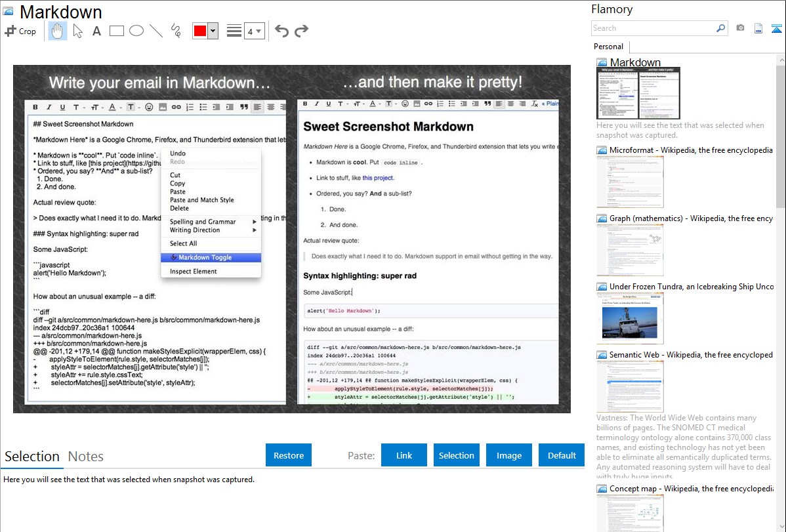Paste as Image
The height and width of the screenshot is (532, 786).
click(508, 455)
